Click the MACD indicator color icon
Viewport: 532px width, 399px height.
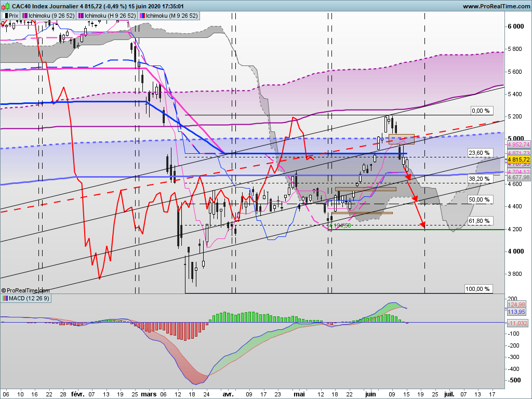click(x=5, y=298)
